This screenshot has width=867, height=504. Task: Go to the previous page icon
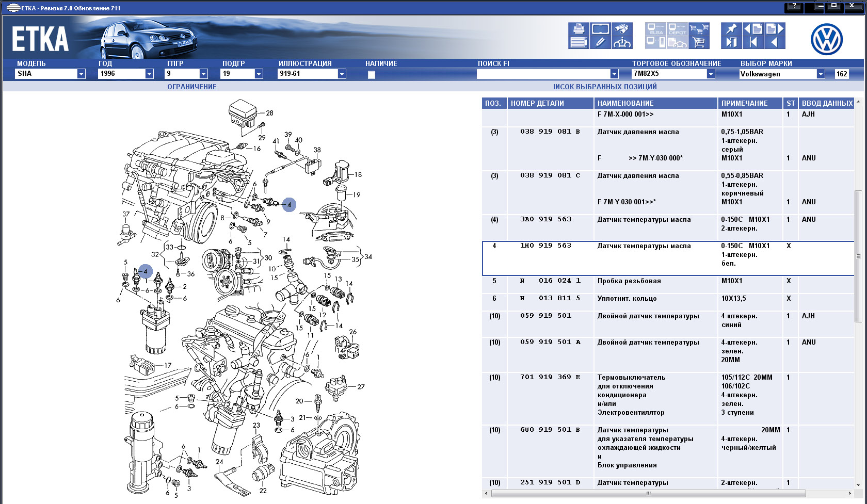pyautogui.click(x=753, y=29)
